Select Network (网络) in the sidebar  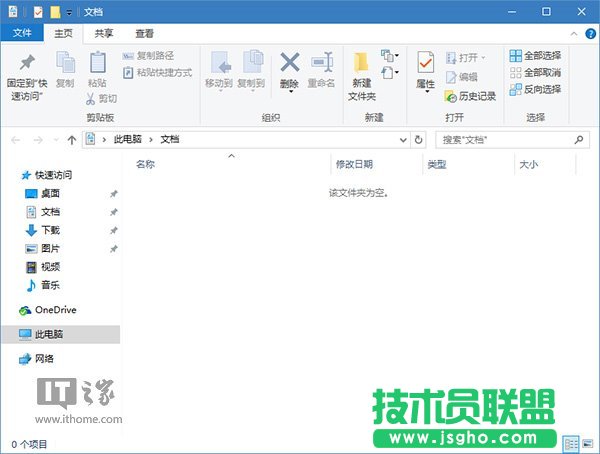[37, 359]
